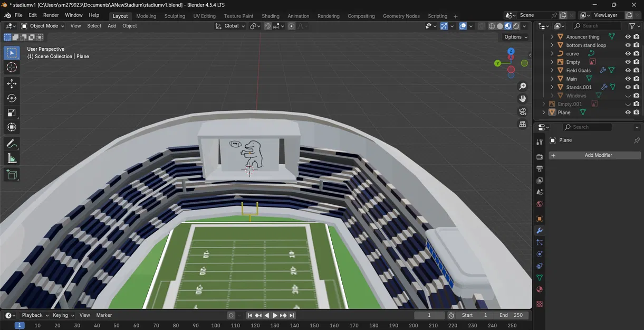Activate the combined Transform tool
The width and height of the screenshot is (644, 330).
click(12, 127)
